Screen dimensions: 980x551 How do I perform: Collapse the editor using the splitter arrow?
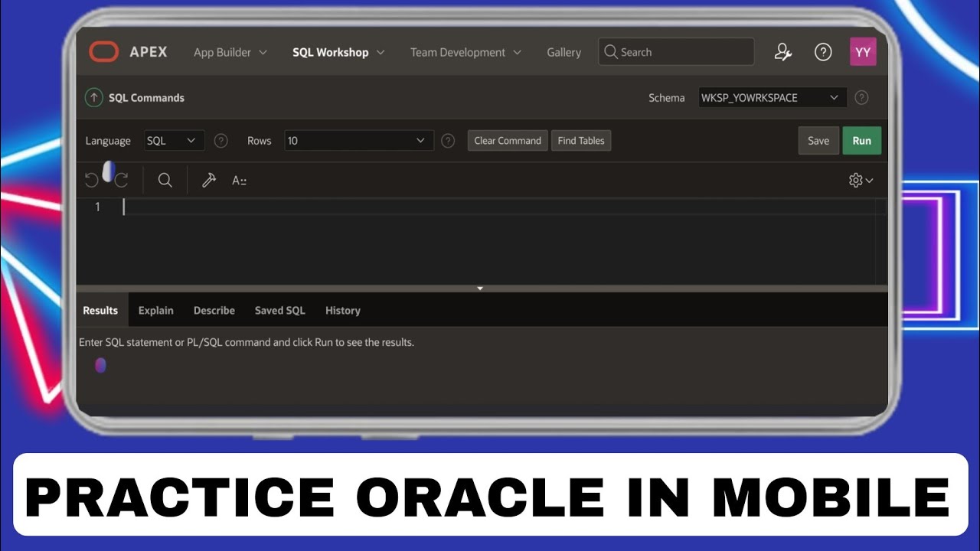(480, 289)
